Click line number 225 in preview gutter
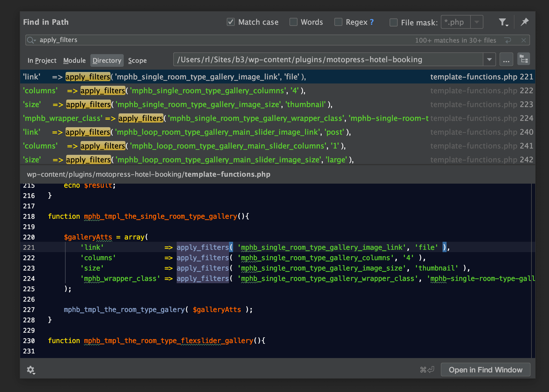This screenshot has width=549, height=392. click(x=29, y=289)
